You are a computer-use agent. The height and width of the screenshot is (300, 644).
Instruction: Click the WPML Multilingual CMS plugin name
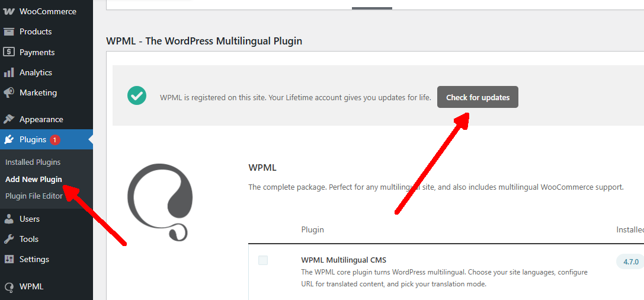[344, 260]
